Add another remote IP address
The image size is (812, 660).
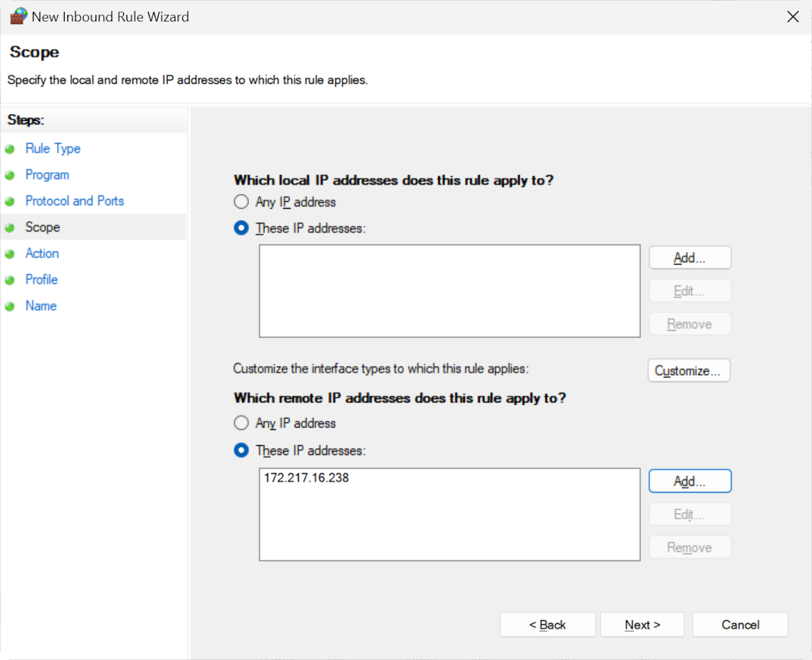pyautogui.click(x=689, y=482)
